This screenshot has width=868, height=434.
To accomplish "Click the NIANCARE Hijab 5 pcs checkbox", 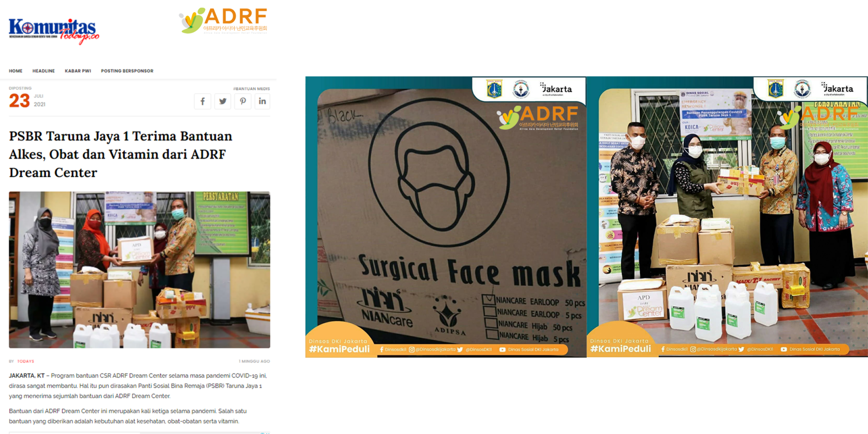I will (492, 335).
